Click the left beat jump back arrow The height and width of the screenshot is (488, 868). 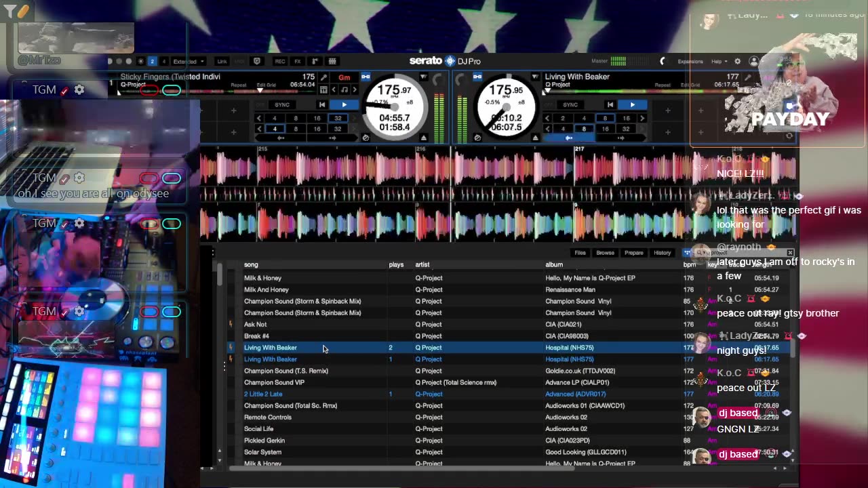pyautogui.click(x=281, y=138)
